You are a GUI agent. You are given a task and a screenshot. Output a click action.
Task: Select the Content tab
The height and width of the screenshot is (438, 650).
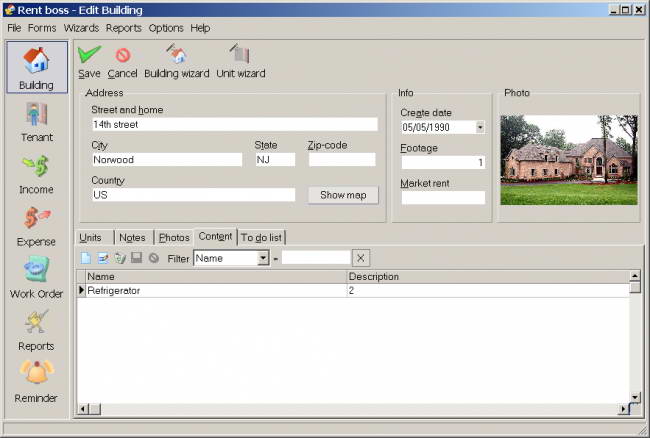(x=215, y=237)
